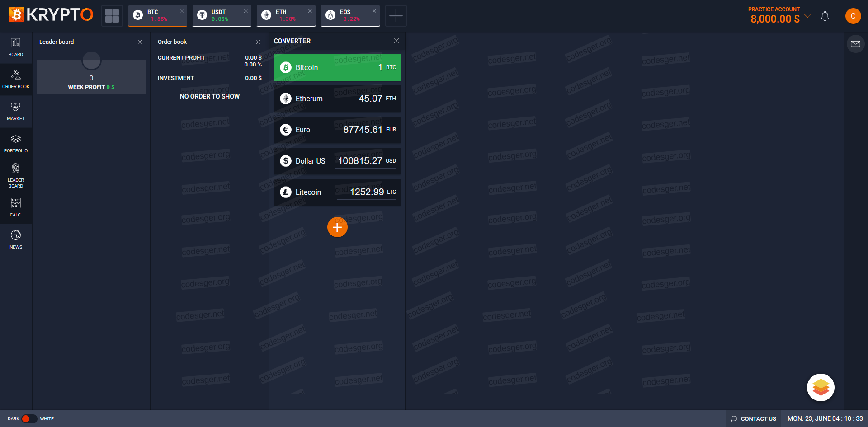Click the Etherum coin icon
This screenshot has width=868, height=427.
click(286, 99)
